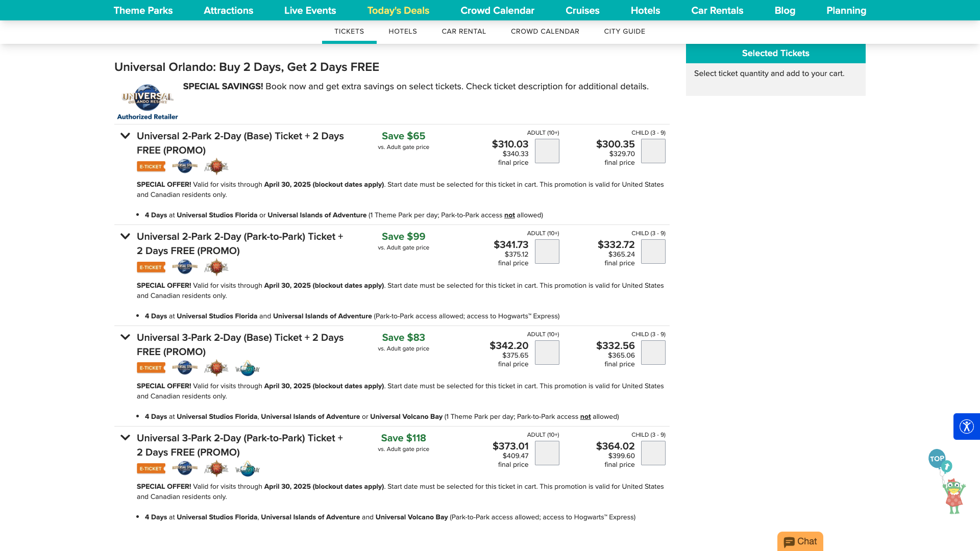Click E-Ticket badge on 2-Park Park-to-Park ticket

[x=151, y=267]
